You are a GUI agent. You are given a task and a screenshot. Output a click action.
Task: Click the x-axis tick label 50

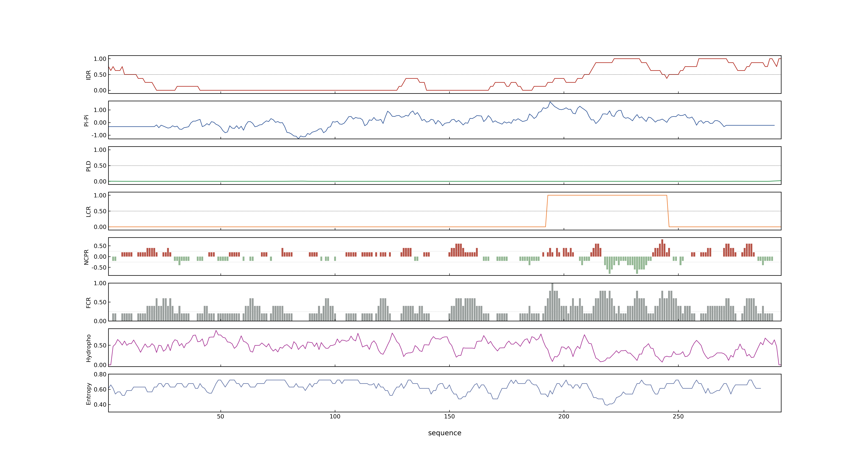coord(220,416)
